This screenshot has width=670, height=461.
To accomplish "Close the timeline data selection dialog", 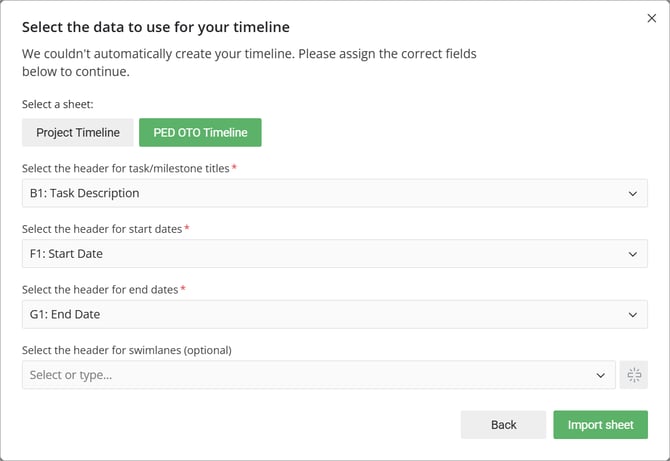I will pos(651,18).
